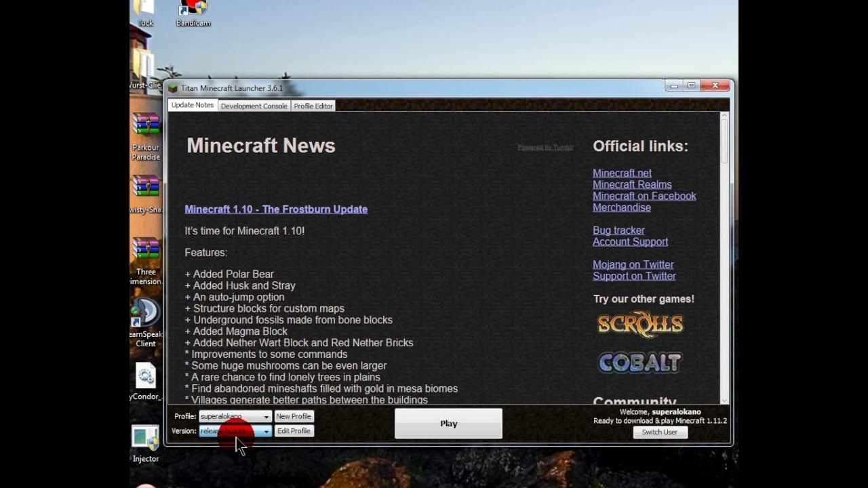Open Mojang on Twitter link
This screenshot has height=488, width=868.
coord(633,264)
